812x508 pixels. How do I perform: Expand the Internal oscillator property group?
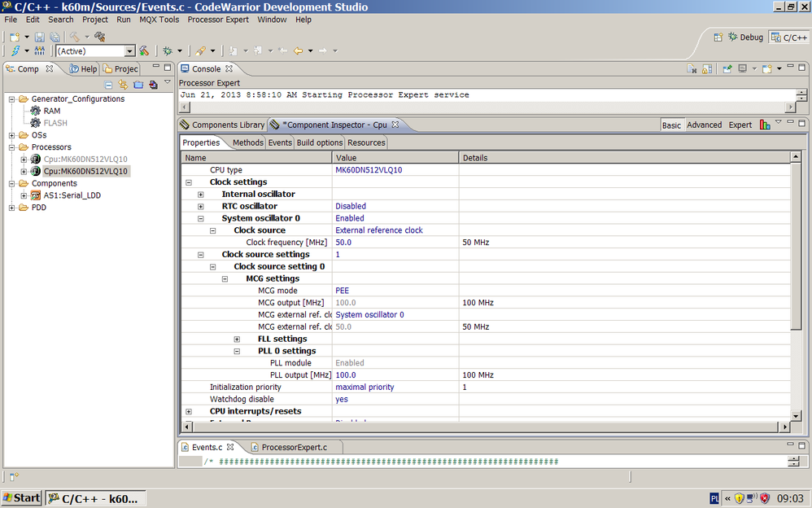[201, 195]
